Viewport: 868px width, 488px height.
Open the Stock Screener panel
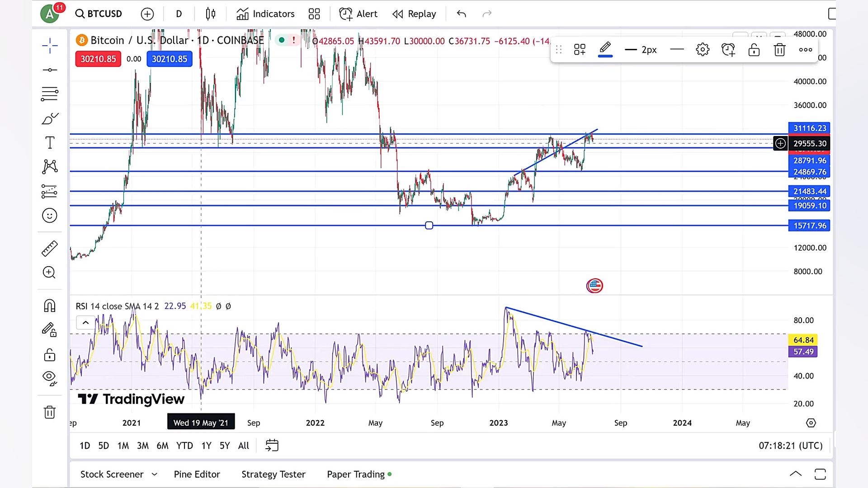[x=112, y=474]
